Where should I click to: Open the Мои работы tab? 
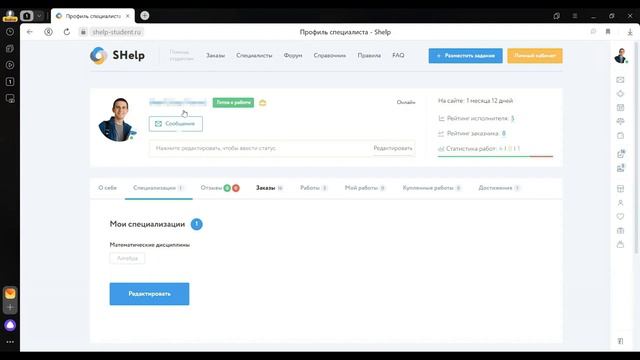tap(365, 188)
